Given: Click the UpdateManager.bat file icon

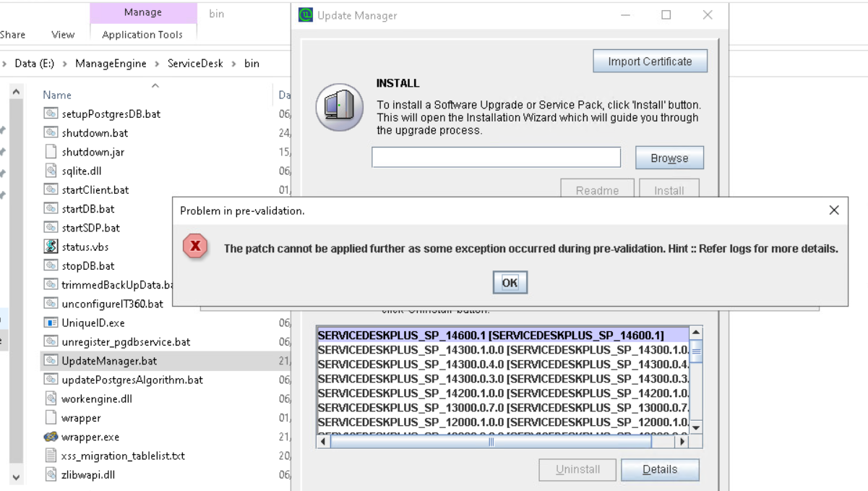Looking at the screenshot, I should [51, 361].
